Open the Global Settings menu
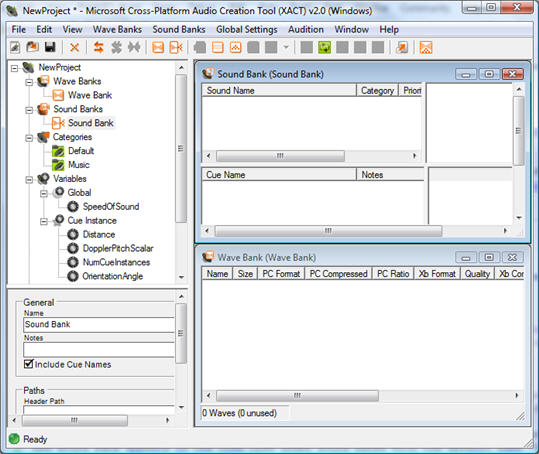Viewport: 539px width, 454px height. point(246,30)
